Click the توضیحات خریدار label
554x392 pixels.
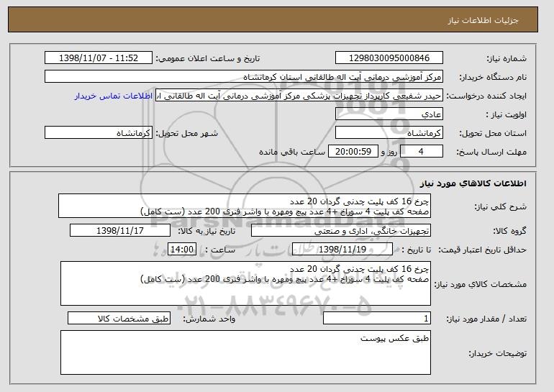point(498,353)
